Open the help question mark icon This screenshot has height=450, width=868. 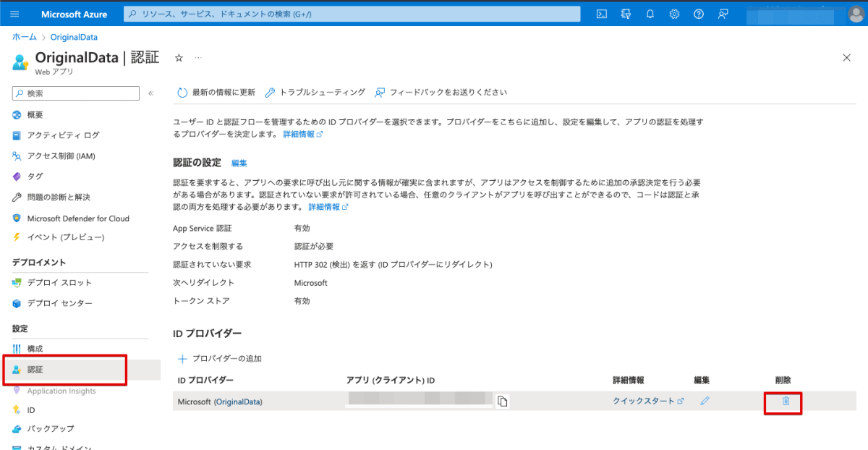click(699, 14)
